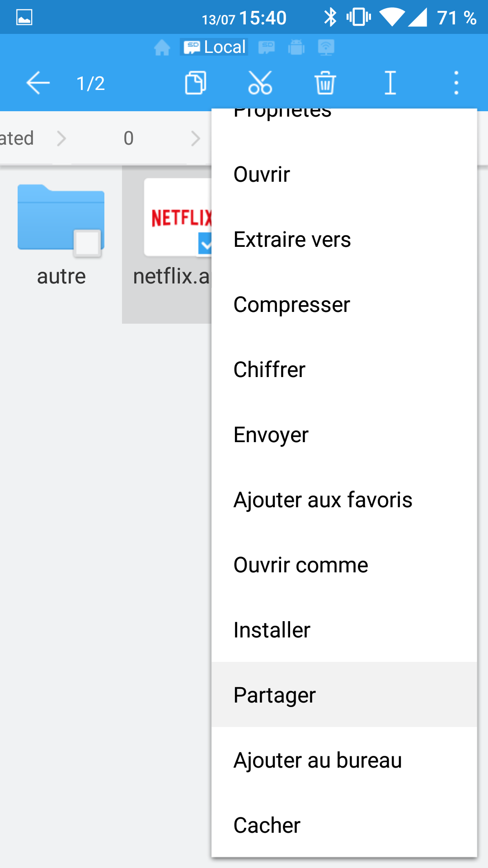
Task: Click chevron after the '0' breadcrumb
Action: tap(195, 138)
